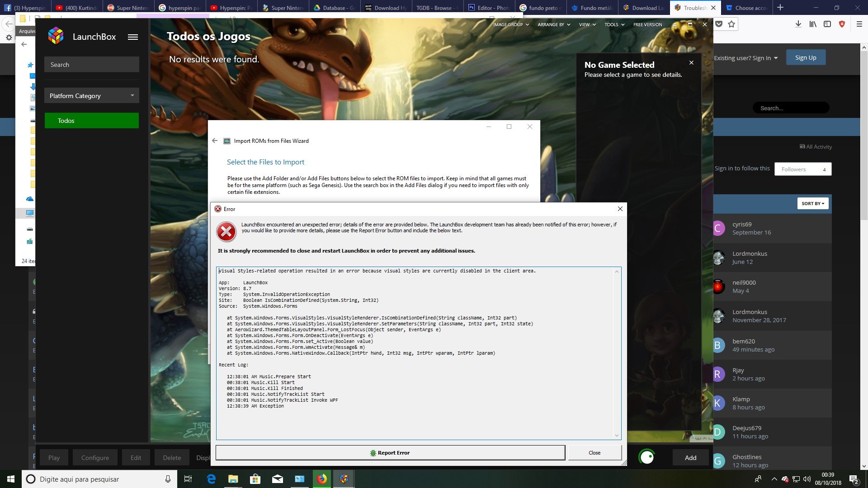Open cyris69 follower profile

(742, 224)
